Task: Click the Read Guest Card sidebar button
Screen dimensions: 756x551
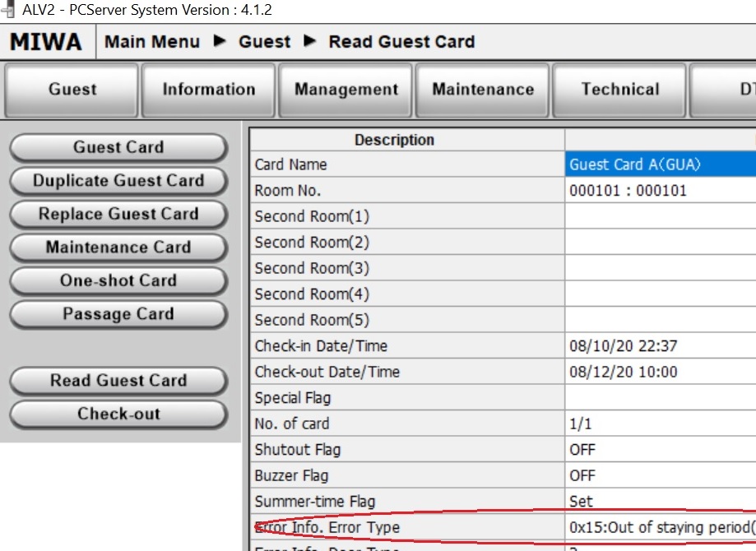Action: (118, 381)
